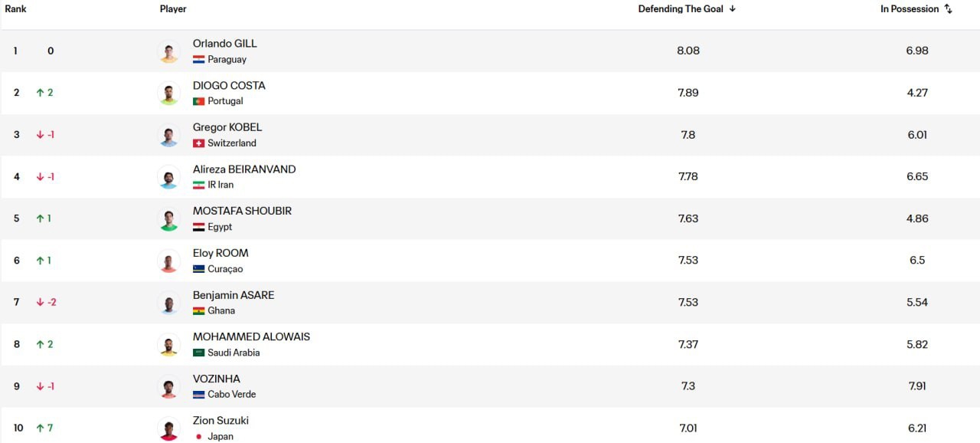Open the MOSTAFA SHOUBIR row
Image resolution: width=980 pixels, height=443 pixels.
[x=490, y=218]
